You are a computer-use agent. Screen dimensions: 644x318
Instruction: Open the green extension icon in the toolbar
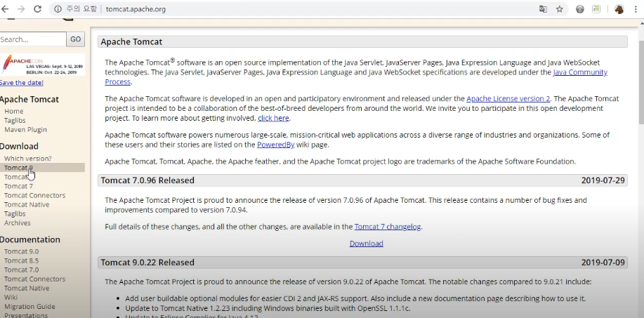(x=596, y=9)
